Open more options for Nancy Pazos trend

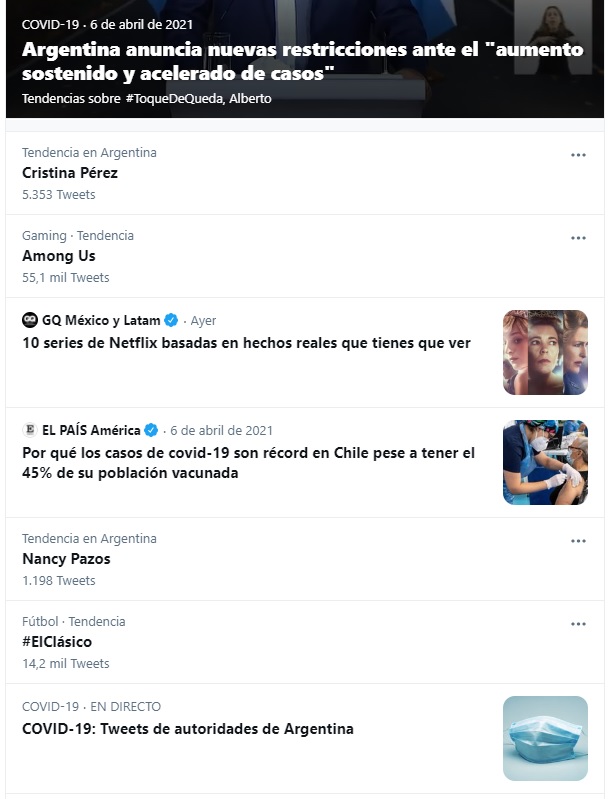pyautogui.click(x=578, y=541)
